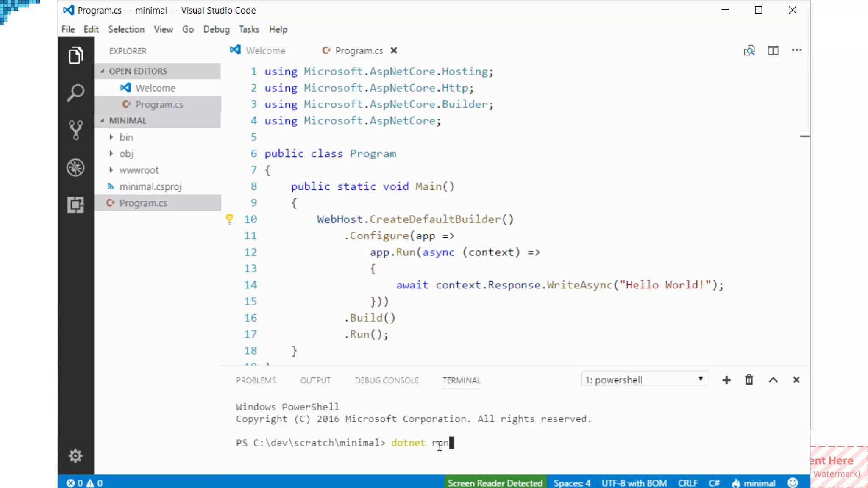Split the editor with toolbar icon
The height and width of the screenshot is (488, 868).
tap(773, 50)
